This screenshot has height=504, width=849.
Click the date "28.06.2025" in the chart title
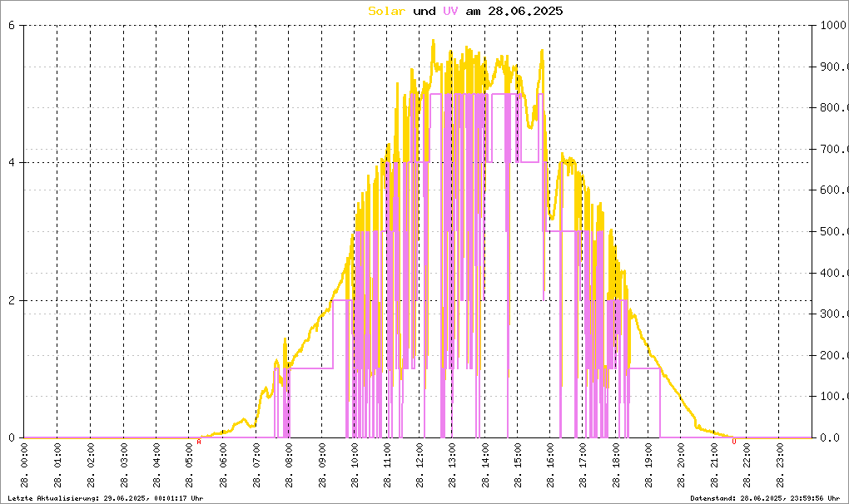[x=525, y=11]
